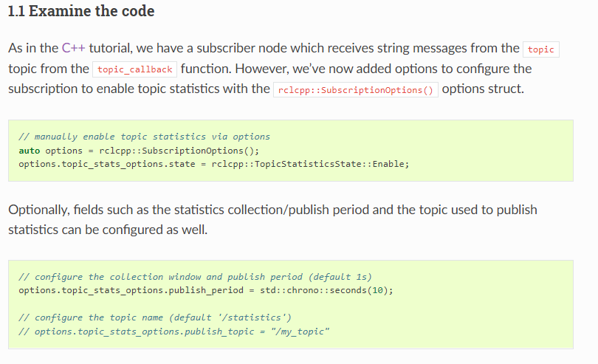This screenshot has width=598, height=364.
Task: Click the 'rclcpp::SubscriptionOptions()' inline code label
Action: [356, 90]
